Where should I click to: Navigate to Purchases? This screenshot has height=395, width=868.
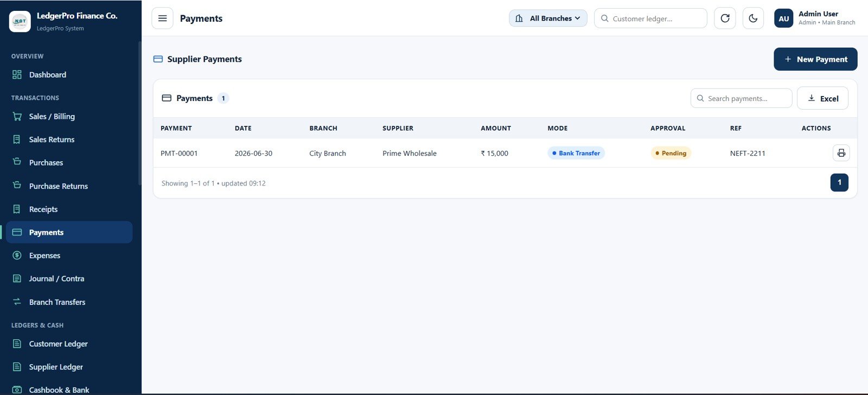pyautogui.click(x=69, y=163)
